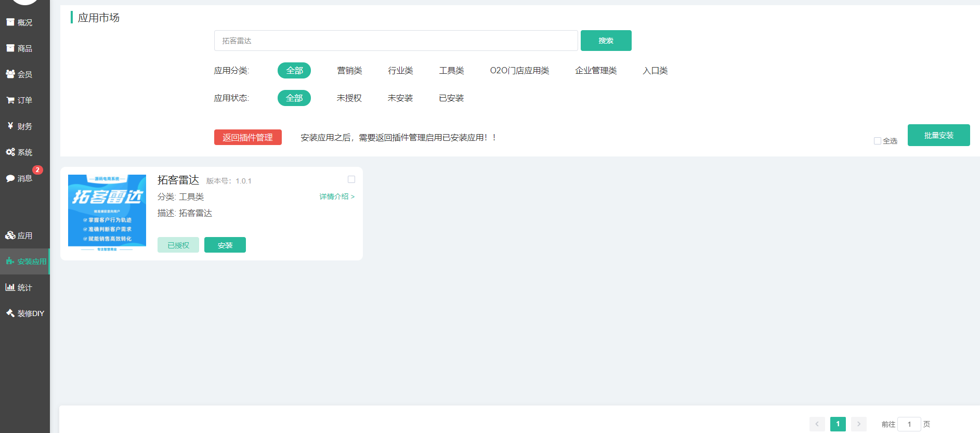Click the red 返回插件管理 button
Screen dimensions: 980x433
[x=248, y=137]
